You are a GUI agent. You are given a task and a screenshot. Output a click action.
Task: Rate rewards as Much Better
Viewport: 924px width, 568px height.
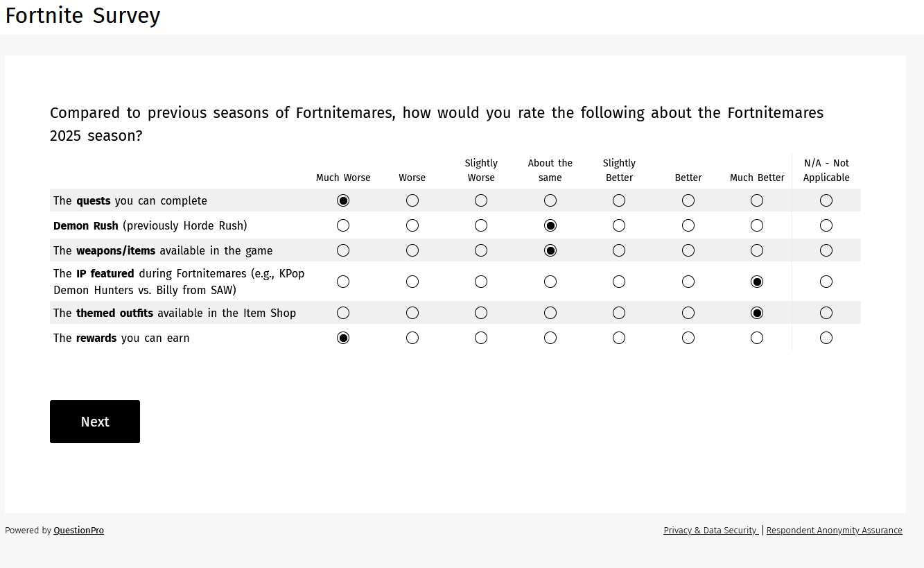click(x=757, y=338)
